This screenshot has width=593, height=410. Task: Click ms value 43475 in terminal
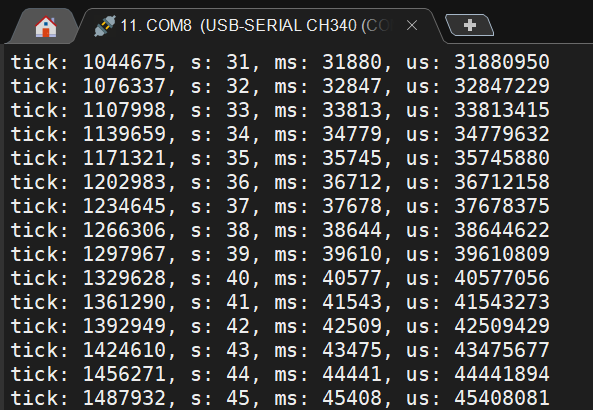click(352, 350)
